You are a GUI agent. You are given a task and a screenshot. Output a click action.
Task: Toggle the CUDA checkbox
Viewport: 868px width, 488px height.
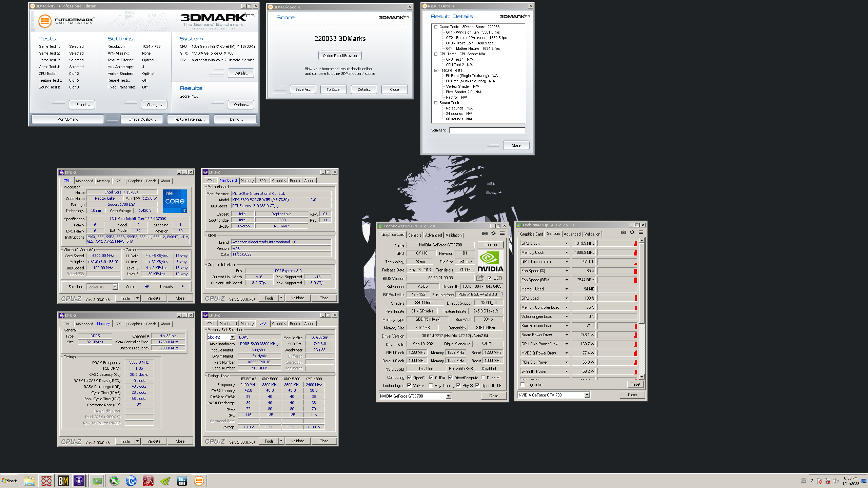tap(431, 378)
